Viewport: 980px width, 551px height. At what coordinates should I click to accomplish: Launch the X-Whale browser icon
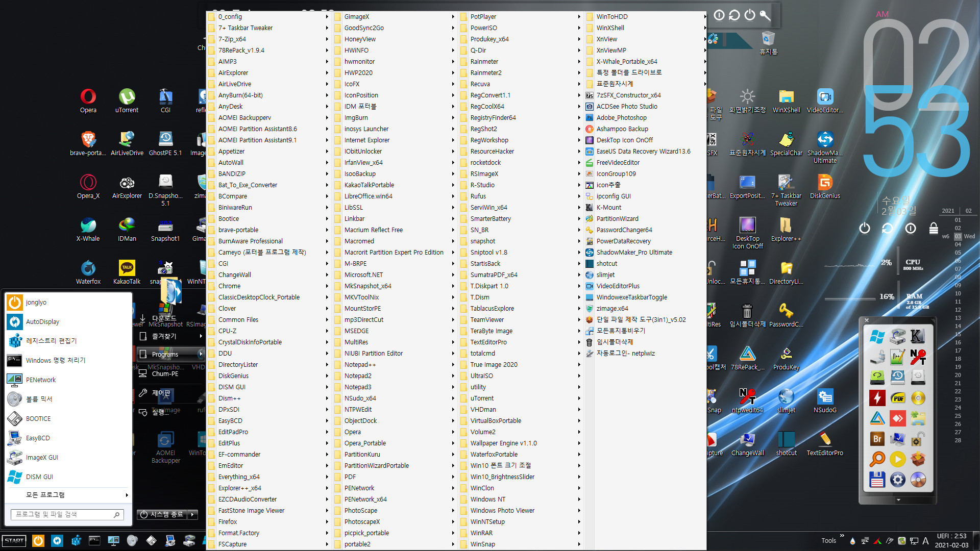tap(88, 229)
